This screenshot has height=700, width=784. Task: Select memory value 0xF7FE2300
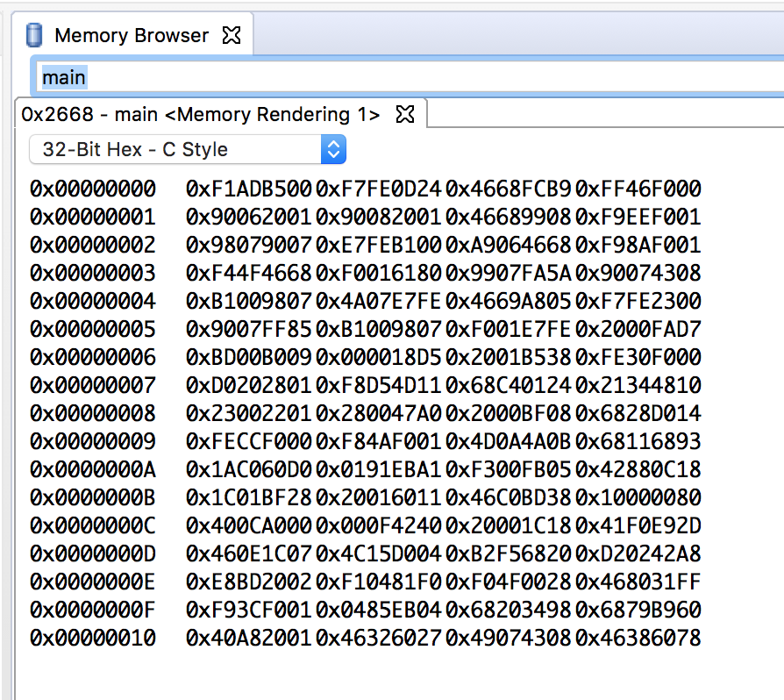click(x=638, y=301)
